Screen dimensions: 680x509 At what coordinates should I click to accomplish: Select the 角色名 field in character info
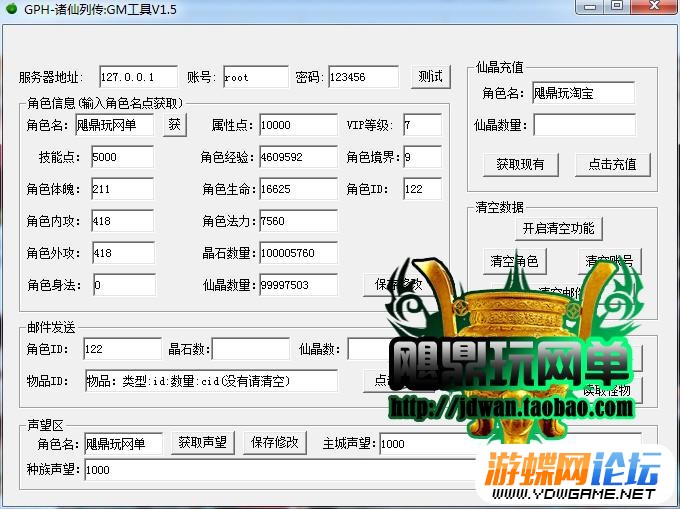[114, 125]
